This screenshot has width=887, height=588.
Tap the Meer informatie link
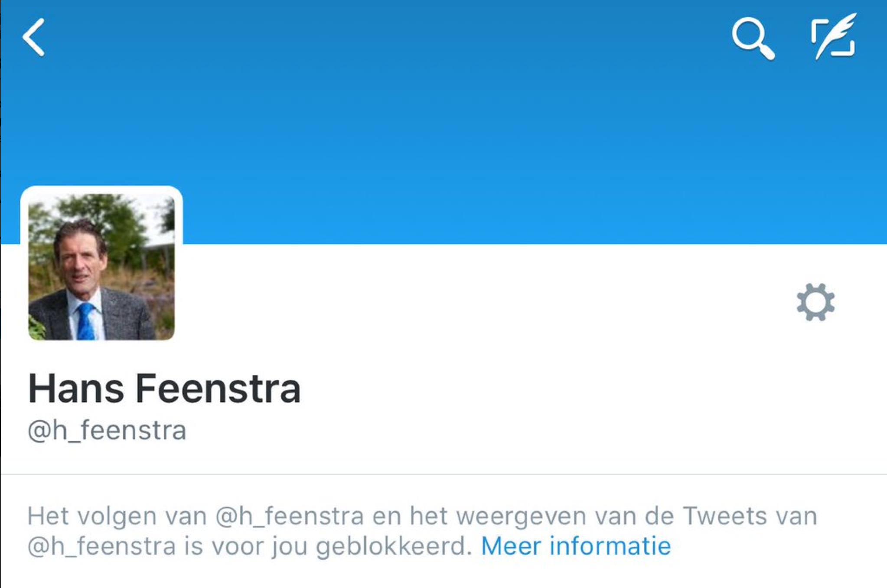tap(576, 546)
